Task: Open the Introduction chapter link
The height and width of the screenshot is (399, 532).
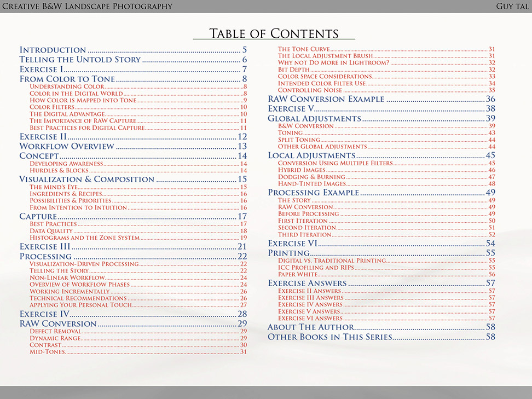Action: click(133, 50)
